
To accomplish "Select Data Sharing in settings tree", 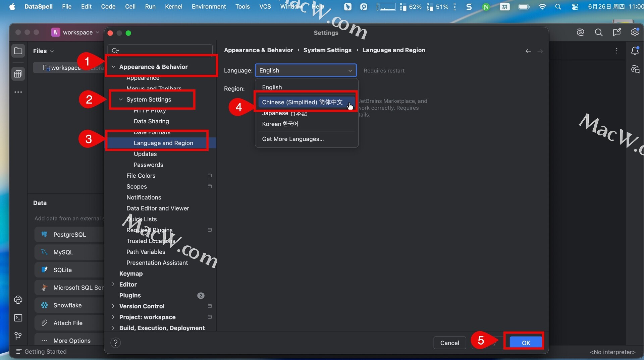I will (151, 121).
